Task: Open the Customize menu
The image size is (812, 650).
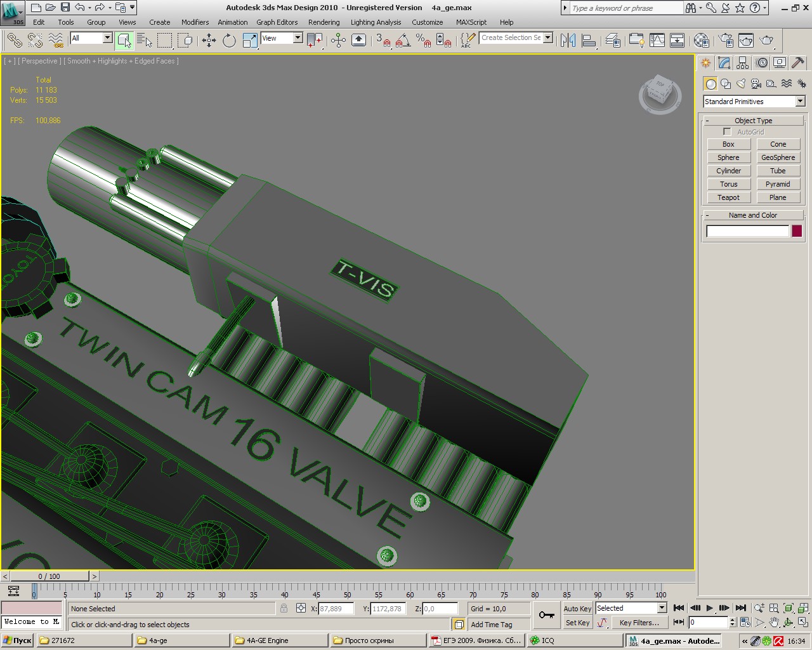Action: [x=427, y=22]
